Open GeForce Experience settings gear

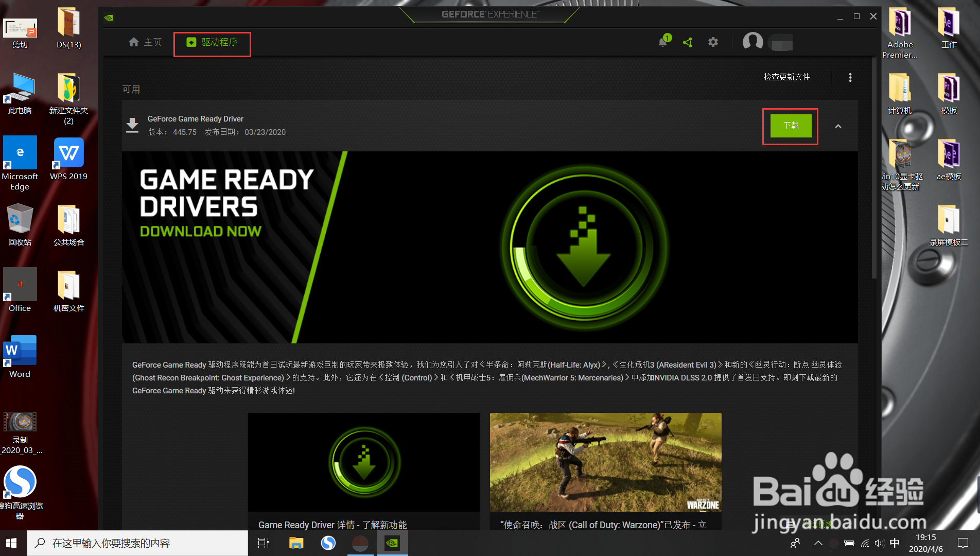[x=713, y=42]
